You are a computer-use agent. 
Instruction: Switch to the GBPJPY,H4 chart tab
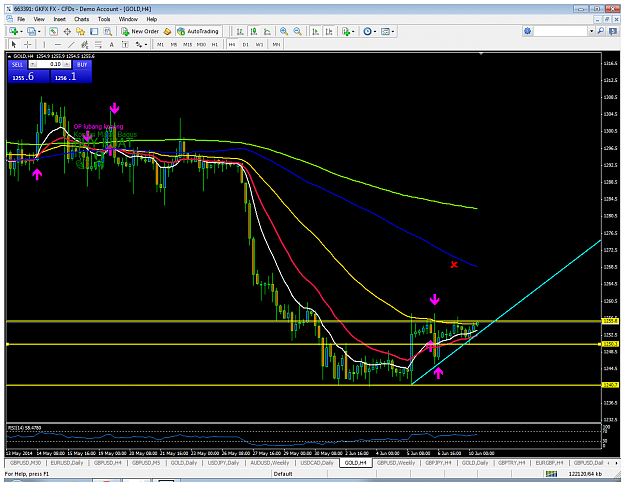point(438,463)
